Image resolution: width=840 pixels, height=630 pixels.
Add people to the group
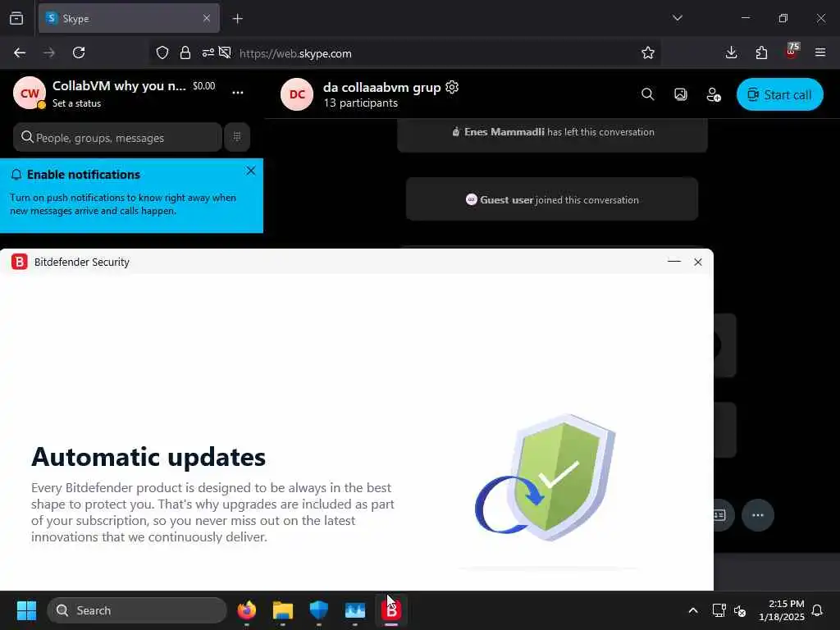point(714,94)
